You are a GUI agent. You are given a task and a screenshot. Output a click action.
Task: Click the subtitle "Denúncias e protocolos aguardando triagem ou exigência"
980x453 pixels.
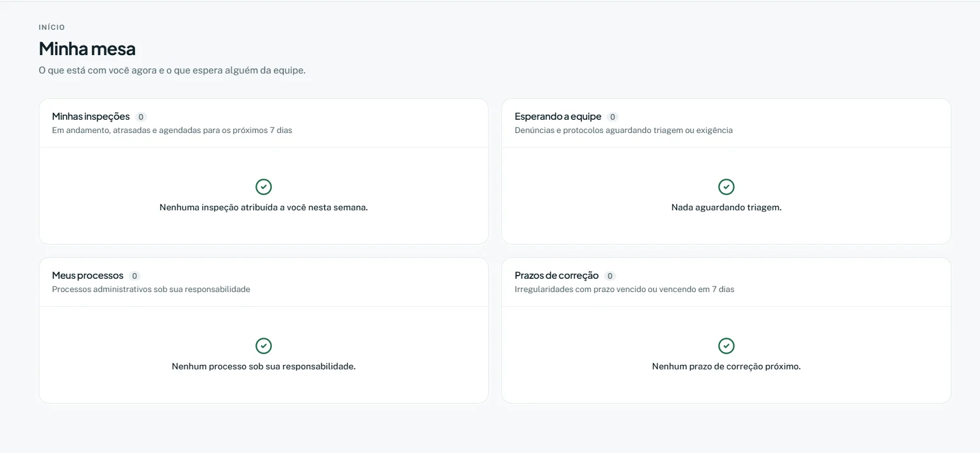(624, 131)
